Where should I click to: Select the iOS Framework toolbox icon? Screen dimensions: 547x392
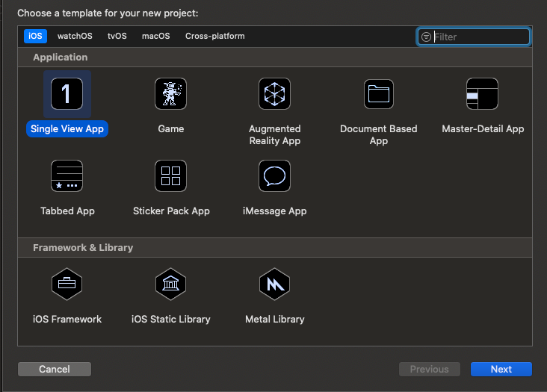(x=67, y=284)
